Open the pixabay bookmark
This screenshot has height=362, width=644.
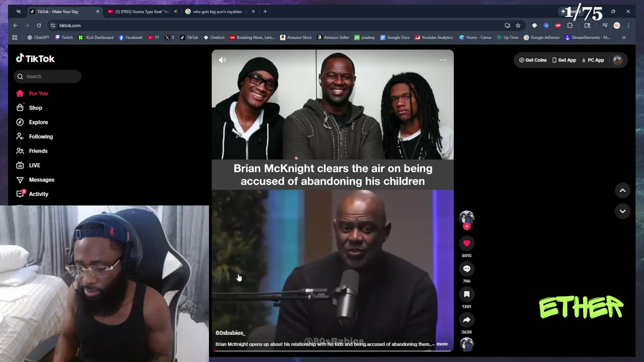tap(365, 38)
